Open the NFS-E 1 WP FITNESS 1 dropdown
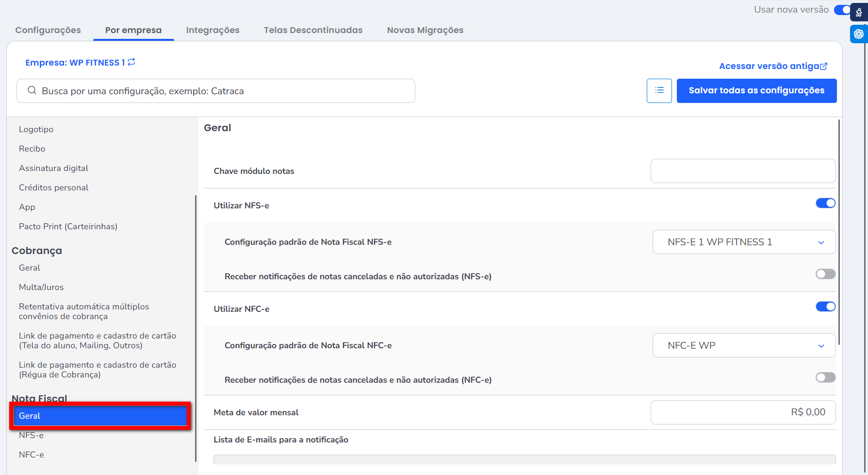The image size is (868, 475). tap(743, 242)
